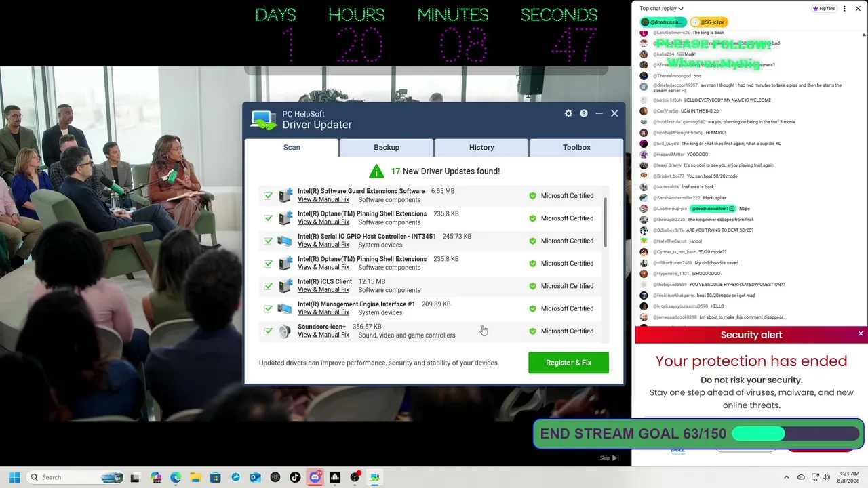Open the Windows Start menu
Screen dimensions: 868x488
coord(14,477)
